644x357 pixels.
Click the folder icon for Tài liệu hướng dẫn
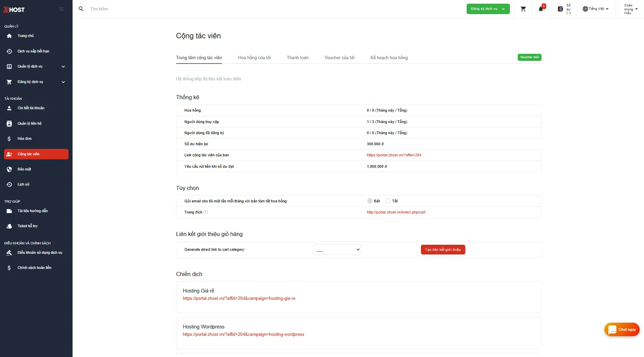9,211
